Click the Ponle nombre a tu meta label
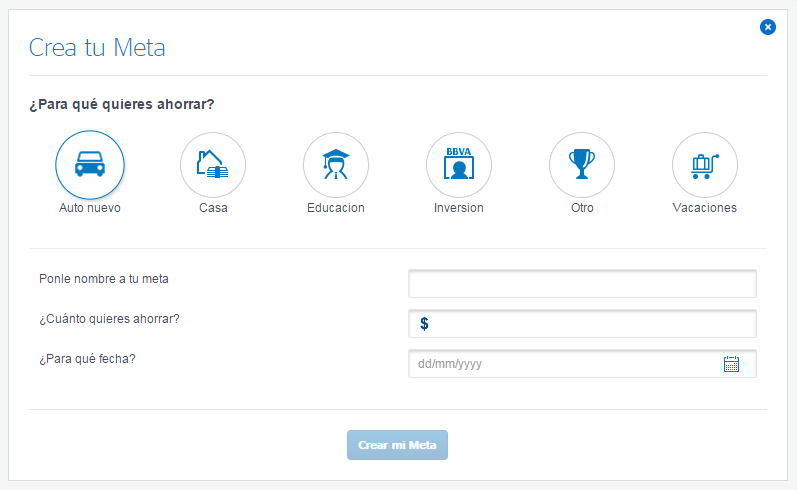Image resolution: width=797 pixels, height=490 pixels. (x=104, y=279)
